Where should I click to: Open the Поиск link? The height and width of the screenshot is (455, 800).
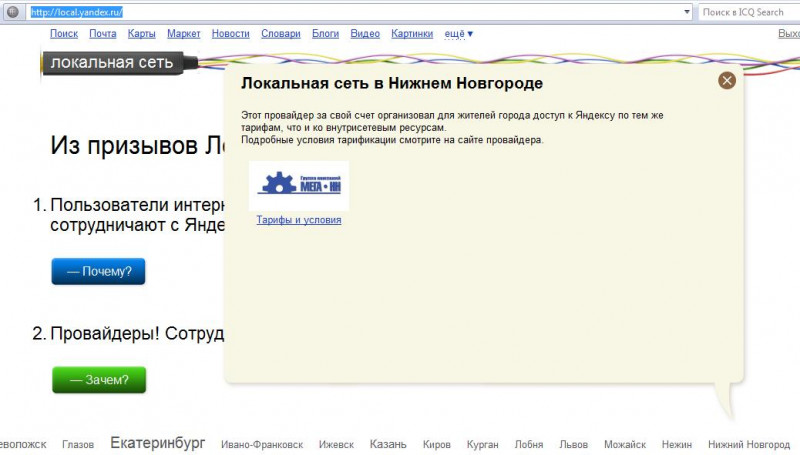[64, 34]
